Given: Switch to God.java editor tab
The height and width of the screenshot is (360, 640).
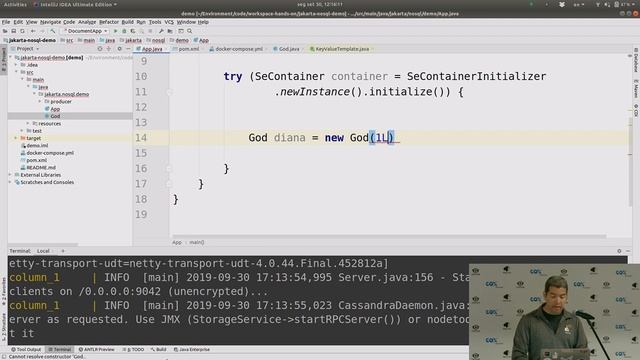Looking at the screenshot, I should 288,49.
